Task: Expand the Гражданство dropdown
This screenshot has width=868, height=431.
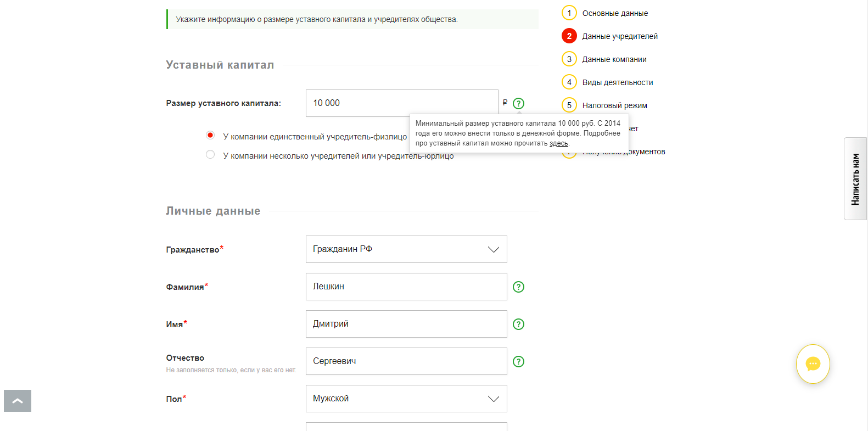Action: (406, 249)
